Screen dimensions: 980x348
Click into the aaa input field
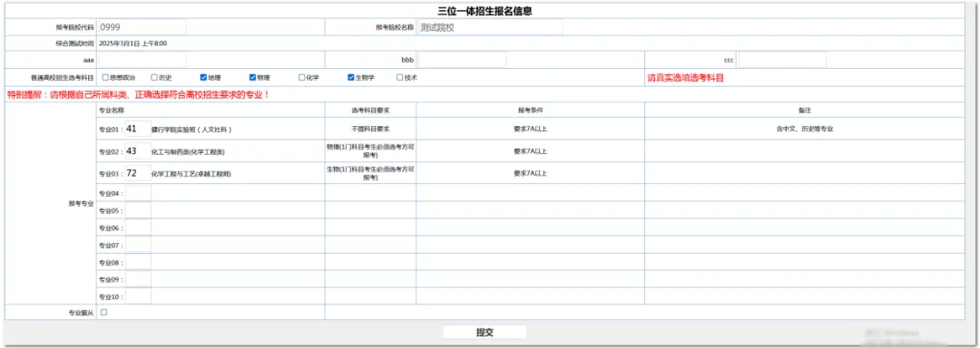tap(142, 60)
